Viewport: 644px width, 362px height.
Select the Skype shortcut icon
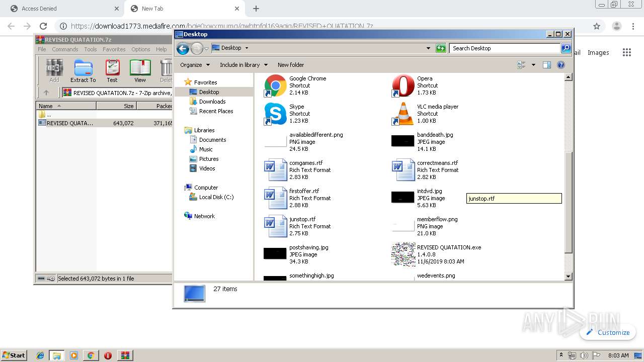point(275,114)
